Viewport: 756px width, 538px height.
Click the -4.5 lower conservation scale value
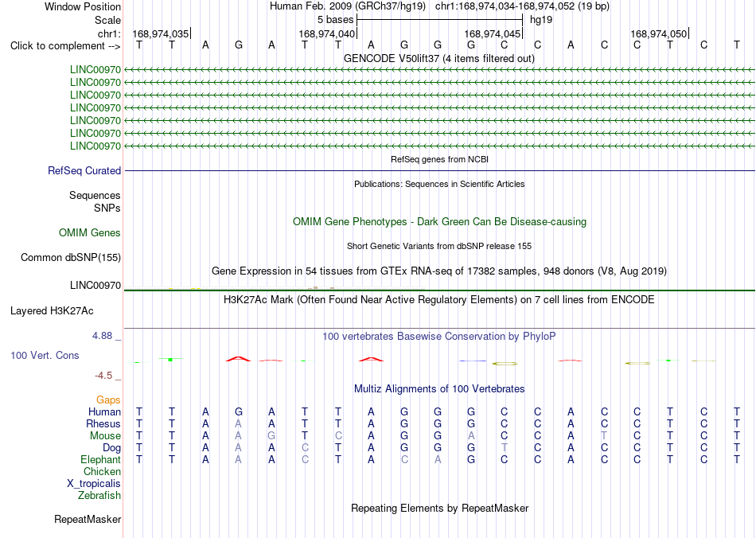click(x=103, y=376)
